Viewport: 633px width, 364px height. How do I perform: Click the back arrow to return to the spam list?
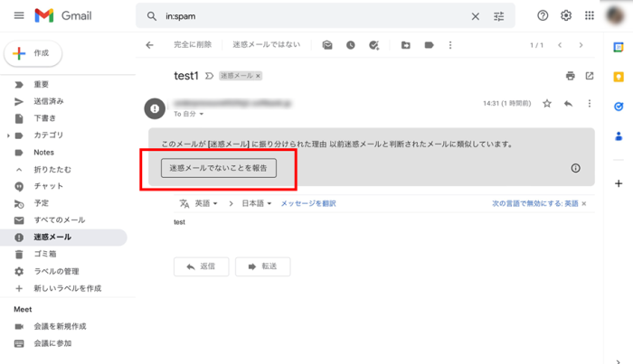point(150,45)
